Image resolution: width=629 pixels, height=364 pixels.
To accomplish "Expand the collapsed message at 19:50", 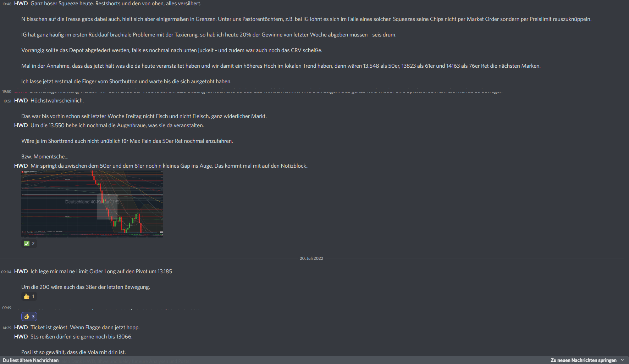I will [258, 92].
